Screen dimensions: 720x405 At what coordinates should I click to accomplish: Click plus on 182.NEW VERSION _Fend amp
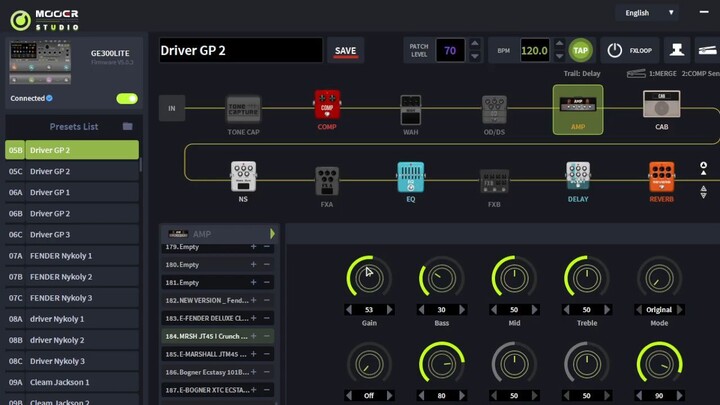[253, 300]
